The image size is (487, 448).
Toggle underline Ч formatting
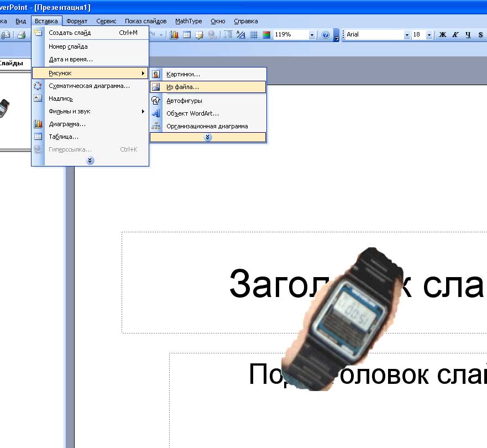tap(468, 35)
